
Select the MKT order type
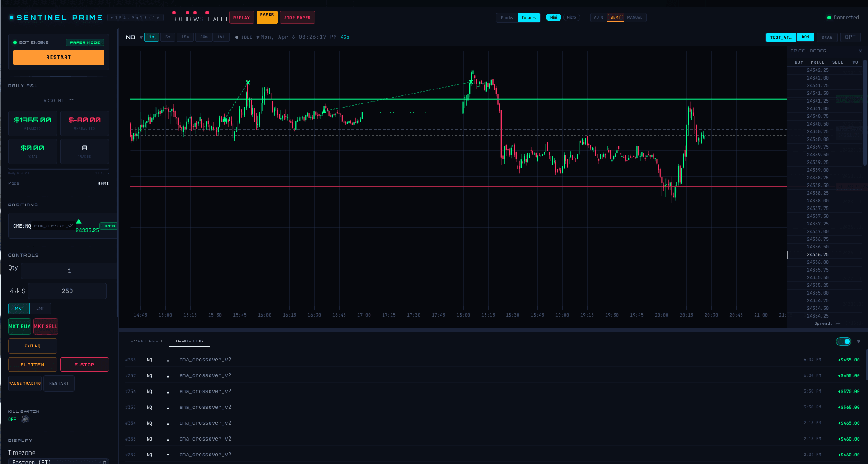click(19, 309)
